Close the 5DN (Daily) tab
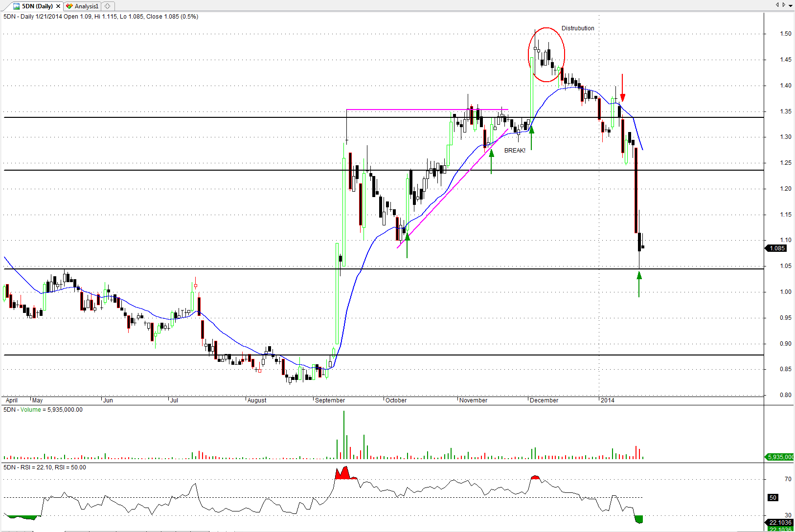This screenshot has height=532, width=795. pyautogui.click(x=58, y=6)
